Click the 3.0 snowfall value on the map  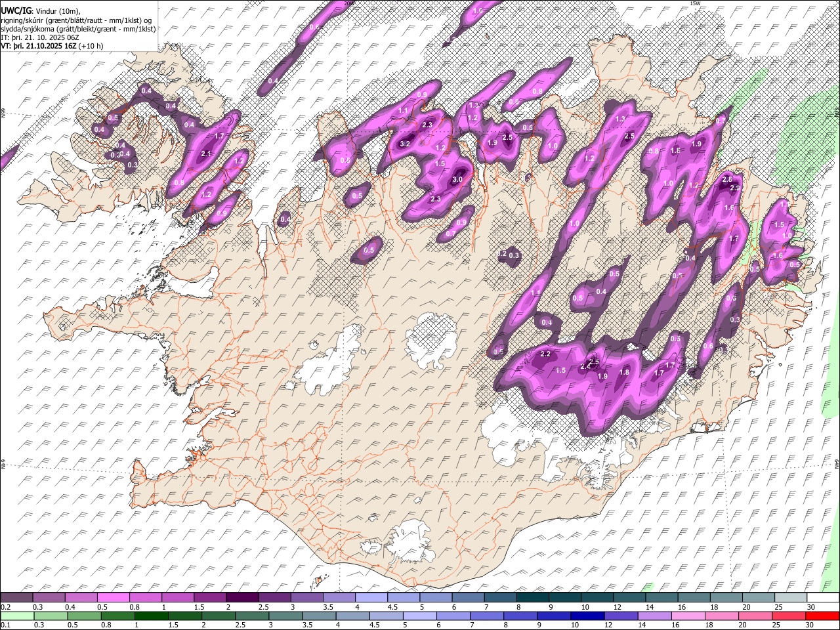(457, 179)
